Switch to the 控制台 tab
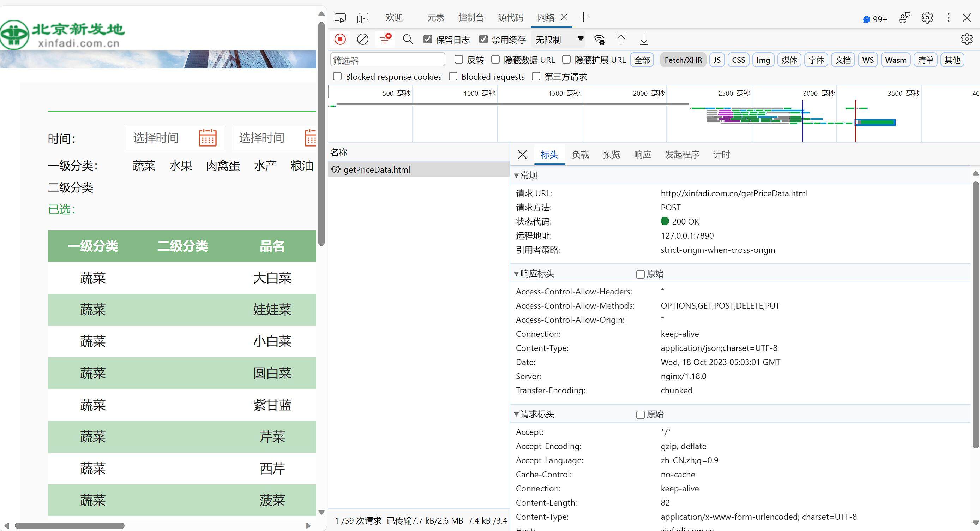The width and height of the screenshot is (980, 531). 471,18
